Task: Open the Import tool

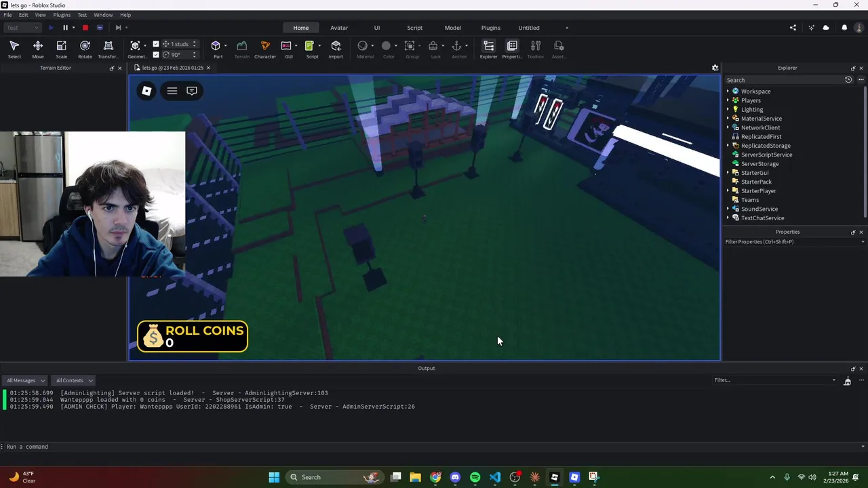Action: point(336,49)
